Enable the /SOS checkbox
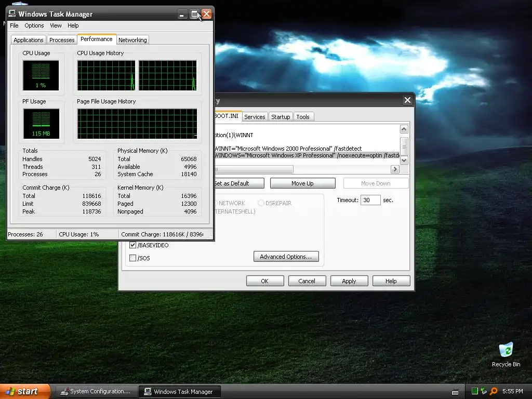The width and height of the screenshot is (532, 399). tap(132, 258)
